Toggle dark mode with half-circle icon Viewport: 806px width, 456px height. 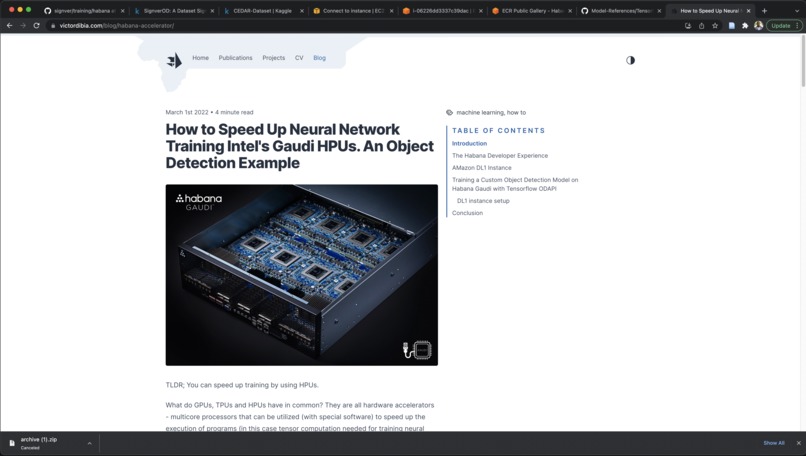click(x=630, y=60)
